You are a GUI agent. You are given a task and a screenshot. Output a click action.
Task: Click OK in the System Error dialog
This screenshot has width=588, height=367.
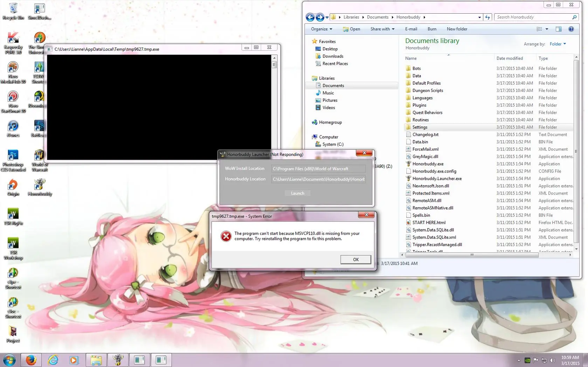pyautogui.click(x=355, y=259)
